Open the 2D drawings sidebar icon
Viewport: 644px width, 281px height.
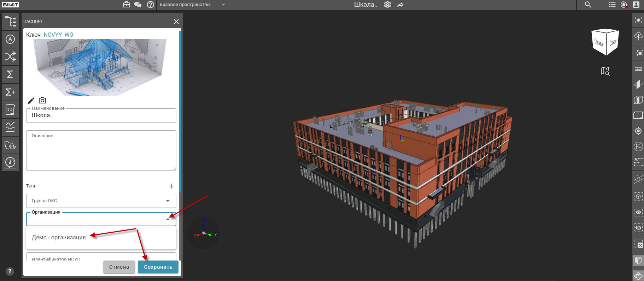(x=10, y=109)
